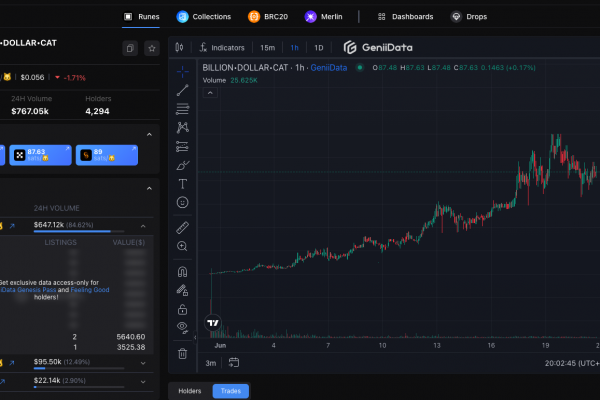Open the 87.63 sats marketplace card

(41, 155)
